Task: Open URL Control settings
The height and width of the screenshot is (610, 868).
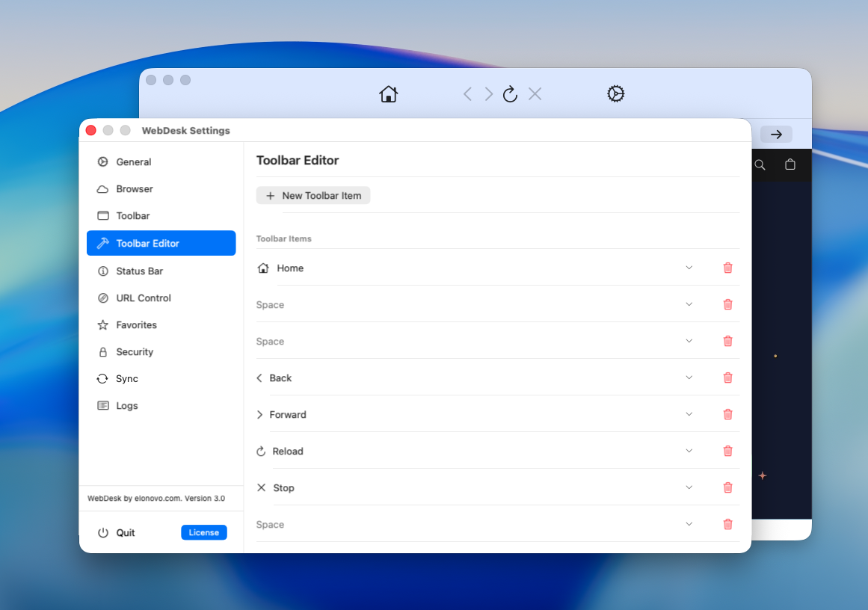Action: click(x=143, y=298)
